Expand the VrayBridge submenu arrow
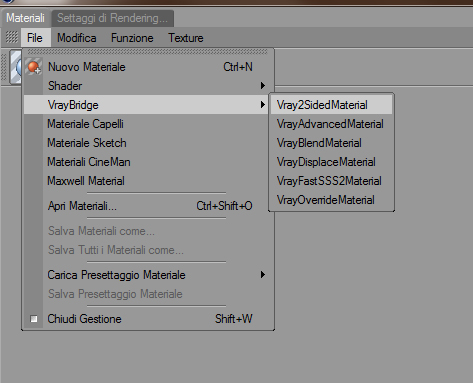 pyautogui.click(x=263, y=105)
